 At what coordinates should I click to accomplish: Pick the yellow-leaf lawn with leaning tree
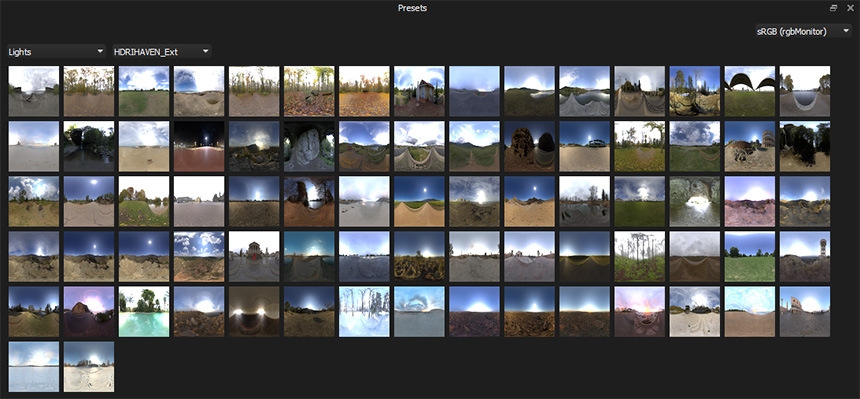click(x=640, y=147)
